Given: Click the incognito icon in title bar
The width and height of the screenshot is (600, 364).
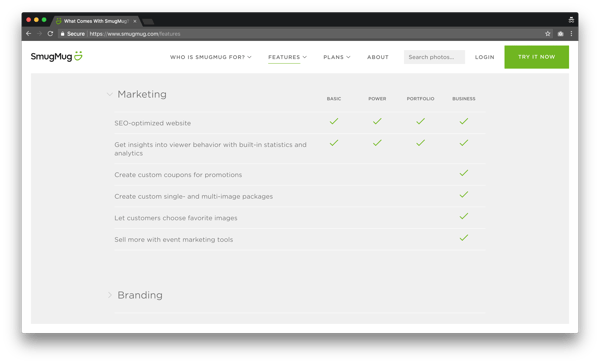Looking at the screenshot, I should [571, 20].
